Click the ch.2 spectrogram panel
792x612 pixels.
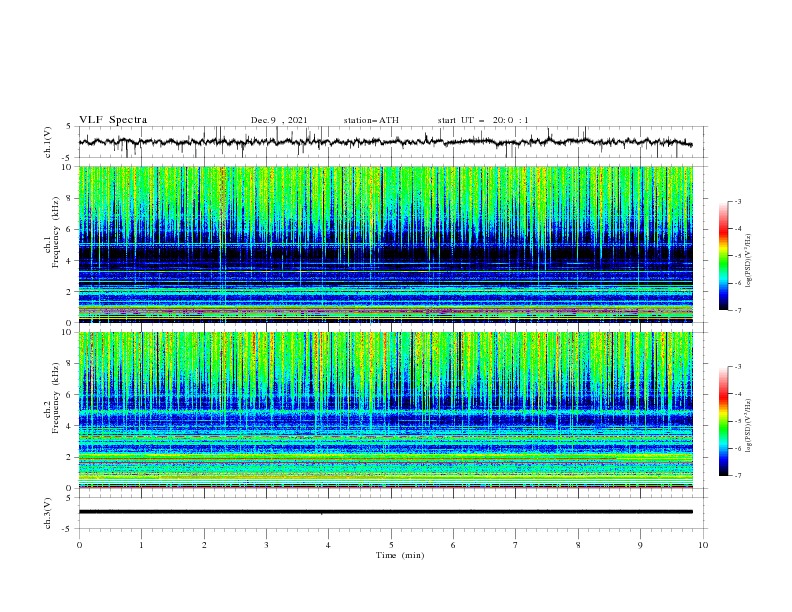click(386, 410)
